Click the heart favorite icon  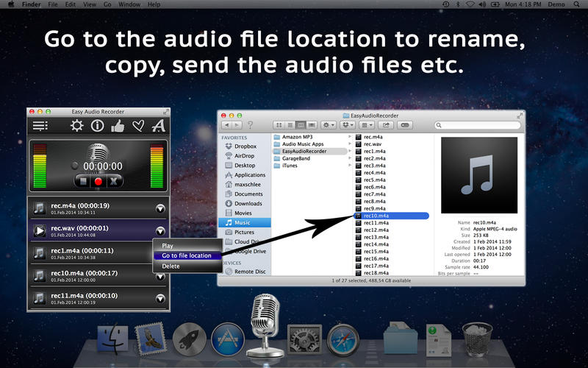point(138,126)
